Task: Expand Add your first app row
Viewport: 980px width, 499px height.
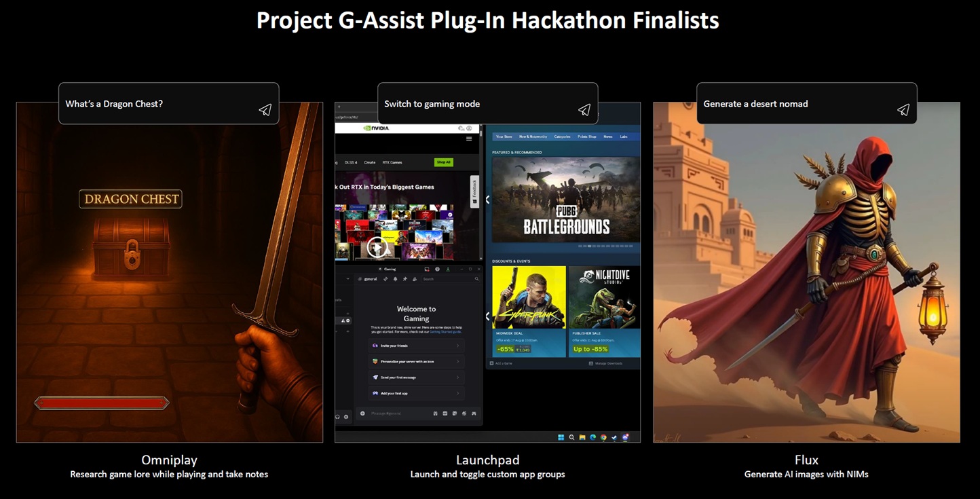Action: [416, 393]
